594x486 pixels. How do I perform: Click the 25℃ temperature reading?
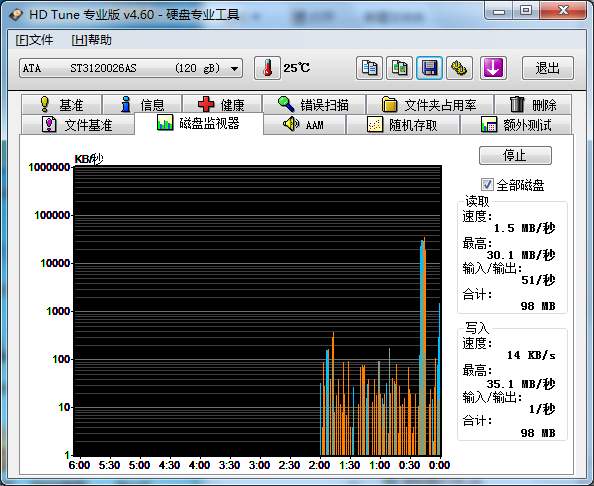pos(297,68)
